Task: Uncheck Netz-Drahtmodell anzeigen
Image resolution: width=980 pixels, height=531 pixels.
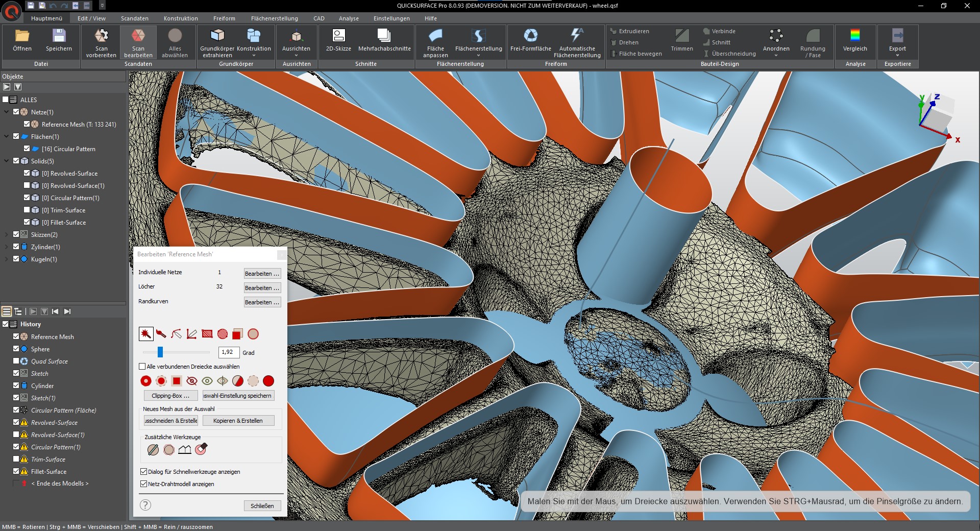Action: click(143, 484)
